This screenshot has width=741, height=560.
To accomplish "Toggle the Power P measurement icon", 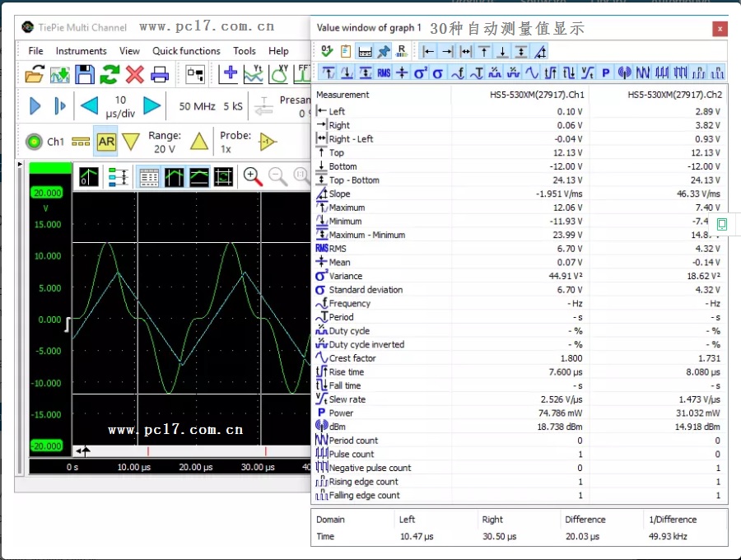I will [x=606, y=72].
